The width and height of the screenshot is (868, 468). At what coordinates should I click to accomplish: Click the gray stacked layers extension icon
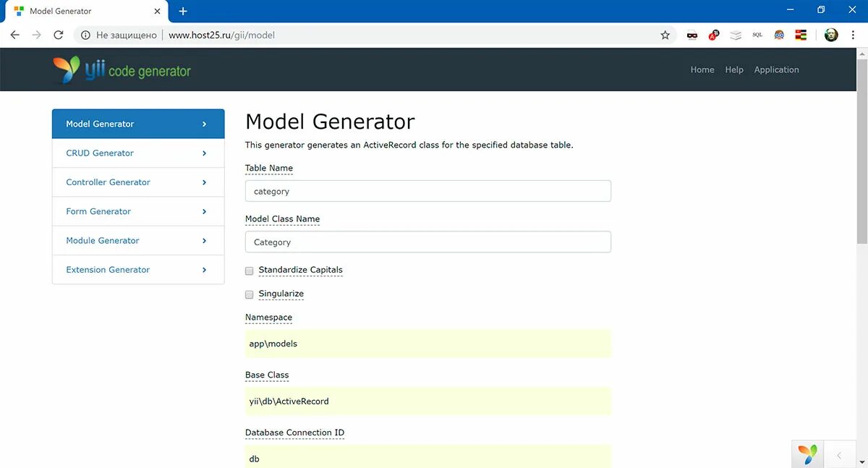pos(736,35)
